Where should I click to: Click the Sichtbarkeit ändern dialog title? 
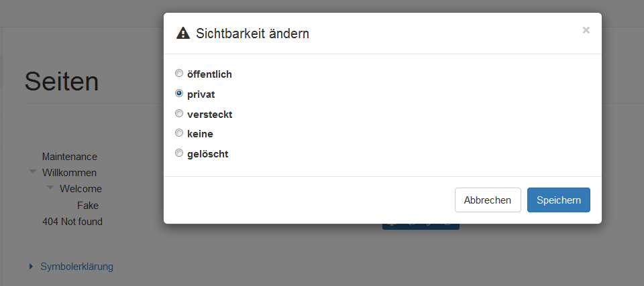252,33
